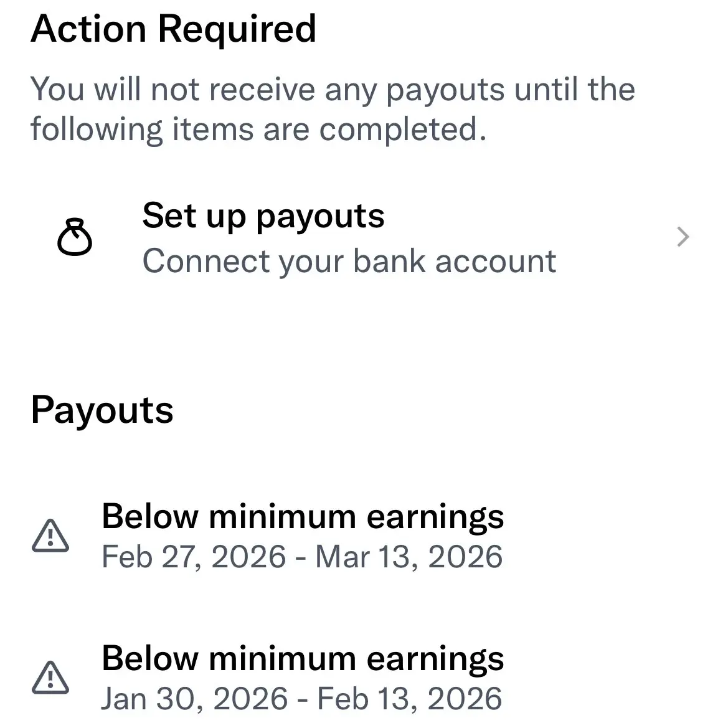This screenshot has width=728, height=728.
Task: Tap the 'following items are completed' line
Action: (x=258, y=130)
